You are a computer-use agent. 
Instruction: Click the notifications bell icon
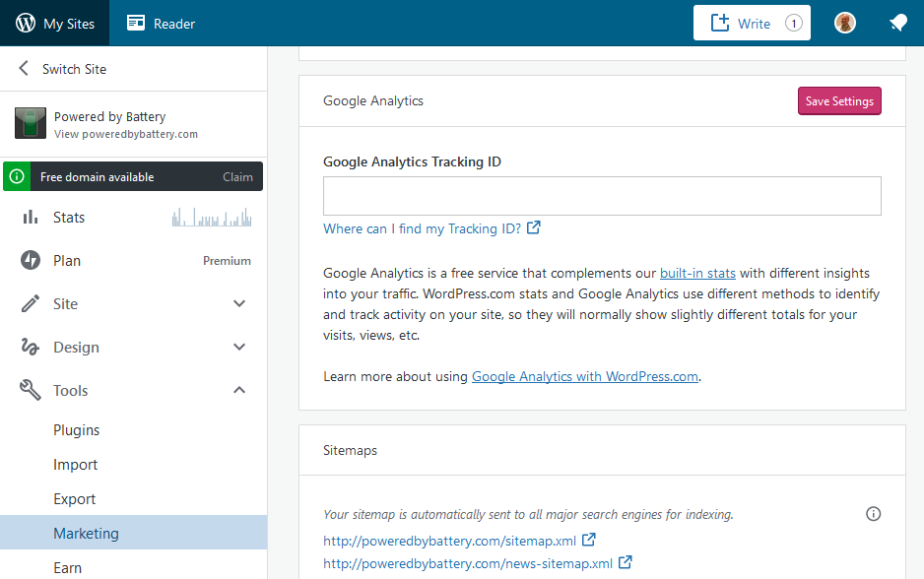[896, 23]
